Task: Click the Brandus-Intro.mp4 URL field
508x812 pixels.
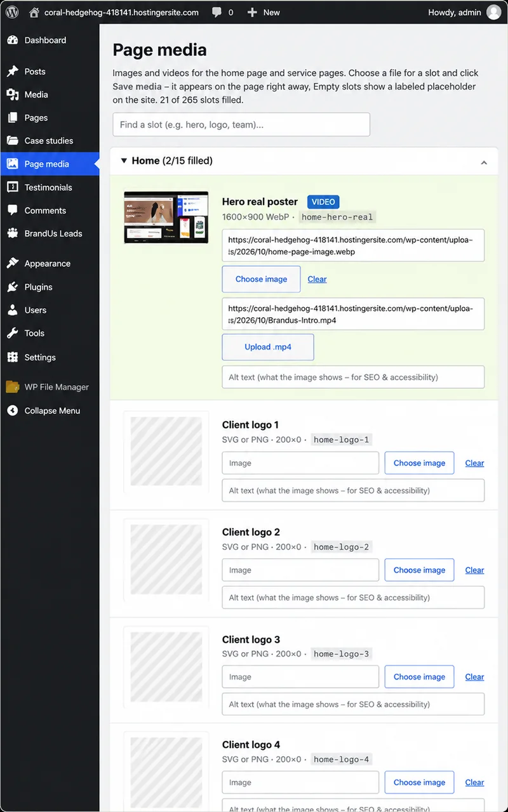Action: pos(353,314)
